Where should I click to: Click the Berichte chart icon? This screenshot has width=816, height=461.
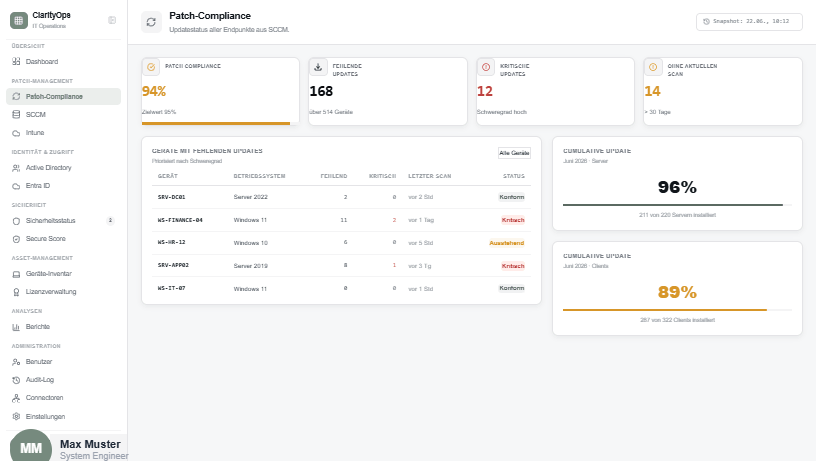[16, 327]
